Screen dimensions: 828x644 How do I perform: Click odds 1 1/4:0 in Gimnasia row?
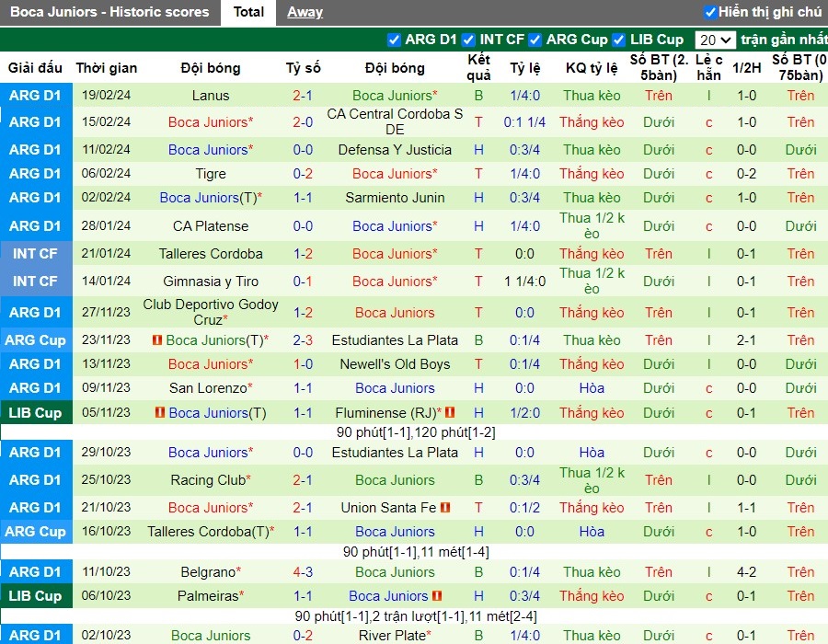[524, 282]
